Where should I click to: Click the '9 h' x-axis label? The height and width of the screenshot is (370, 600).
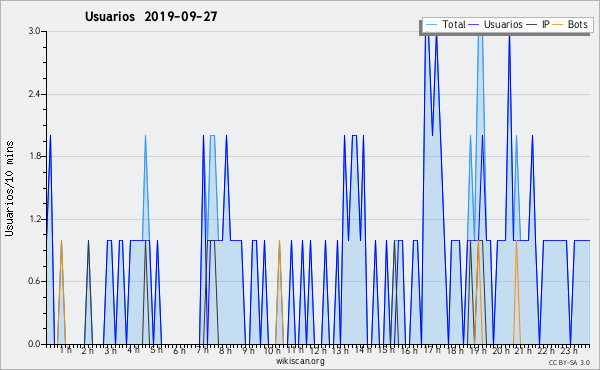pyautogui.click(x=248, y=351)
